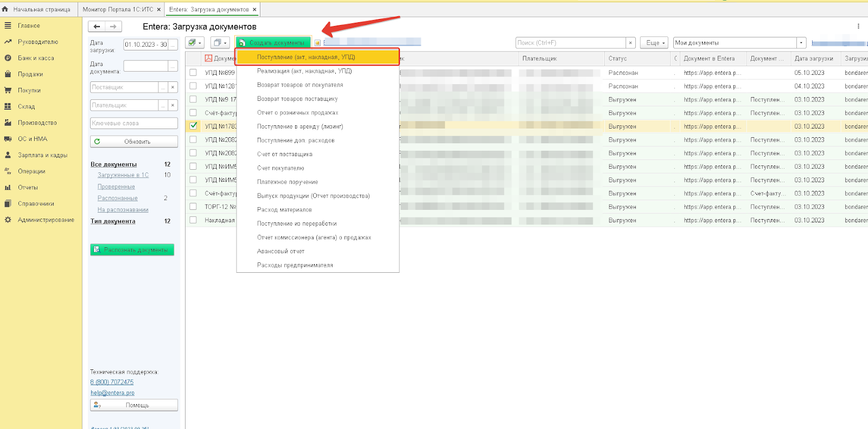868x429 pixels.
Task: Open Банк и касса section
Action: (36, 58)
